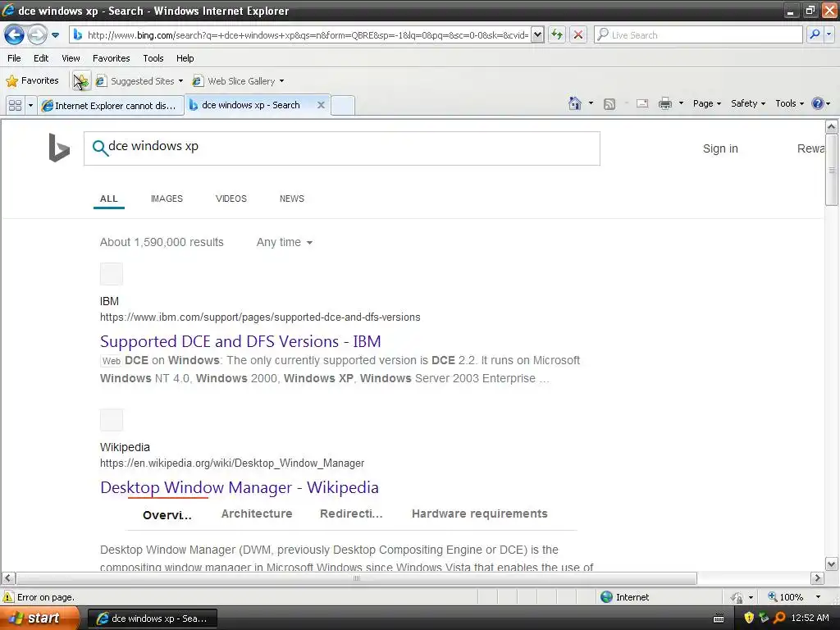Expand the Home button dropdown arrow

[x=591, y=103]
